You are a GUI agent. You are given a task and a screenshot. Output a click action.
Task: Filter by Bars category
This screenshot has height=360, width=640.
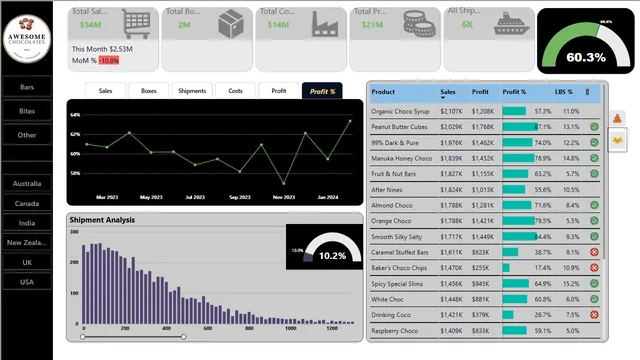coord(27,87)
